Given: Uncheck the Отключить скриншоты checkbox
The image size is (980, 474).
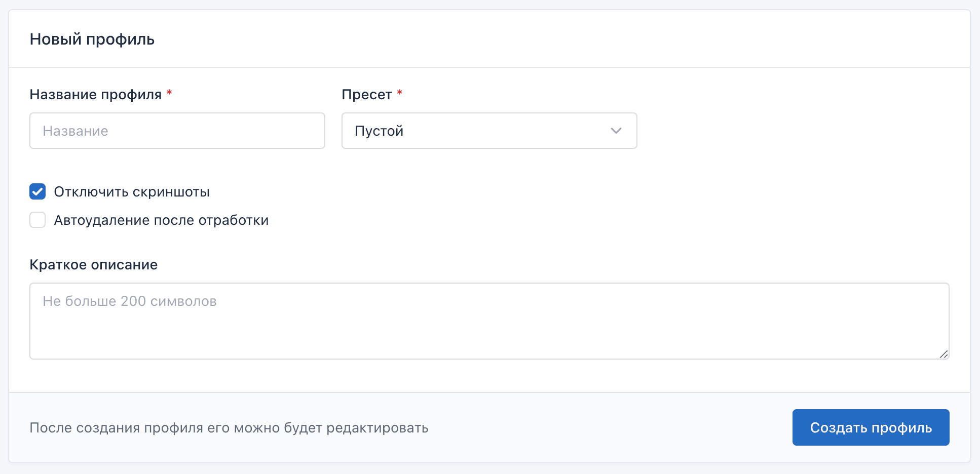Looking at the screenshot, I should click(x=37, y=191).
